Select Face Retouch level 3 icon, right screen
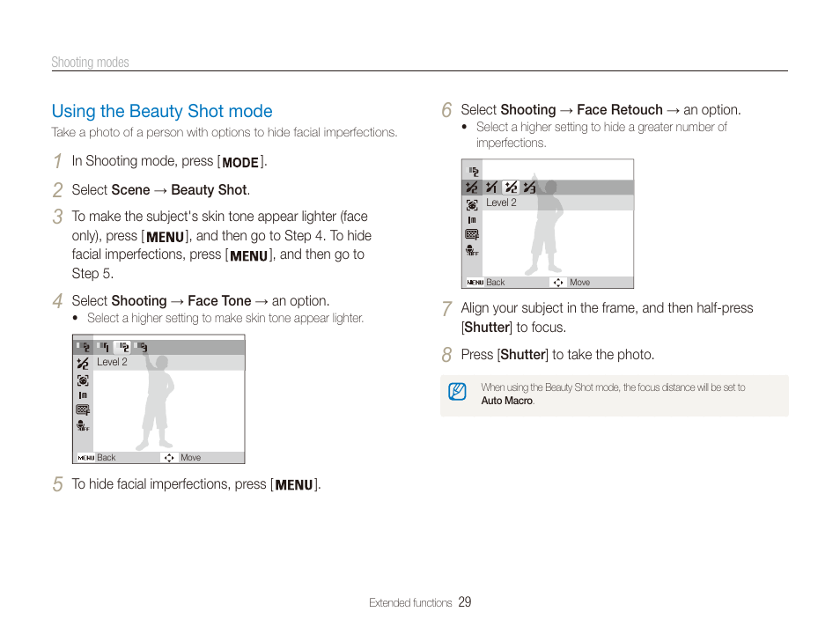The image size is (840, 634). (x=530, y=187)
